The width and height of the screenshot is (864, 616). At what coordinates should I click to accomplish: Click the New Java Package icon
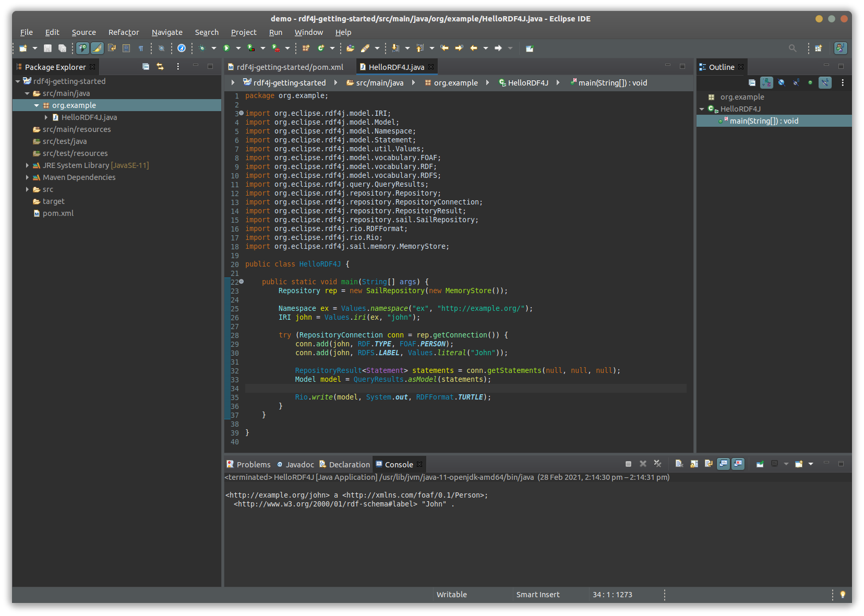[x=306, y=48]
